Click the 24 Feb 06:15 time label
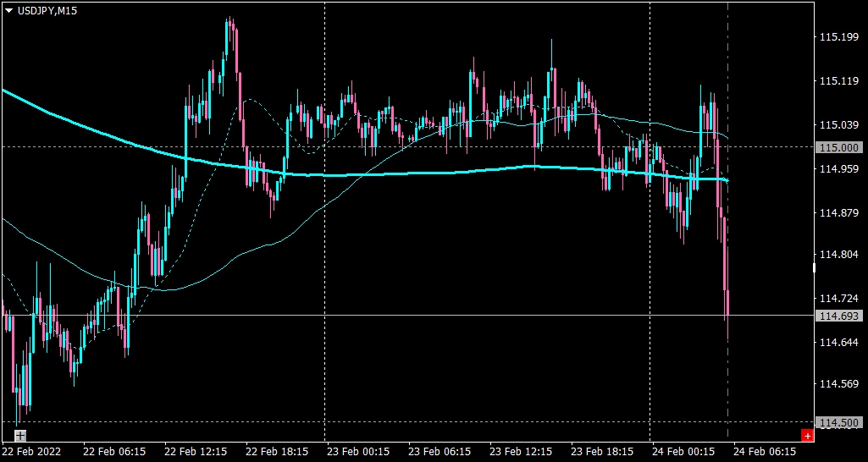Viewport: 868px width, 462px height. tap(766, 452)
